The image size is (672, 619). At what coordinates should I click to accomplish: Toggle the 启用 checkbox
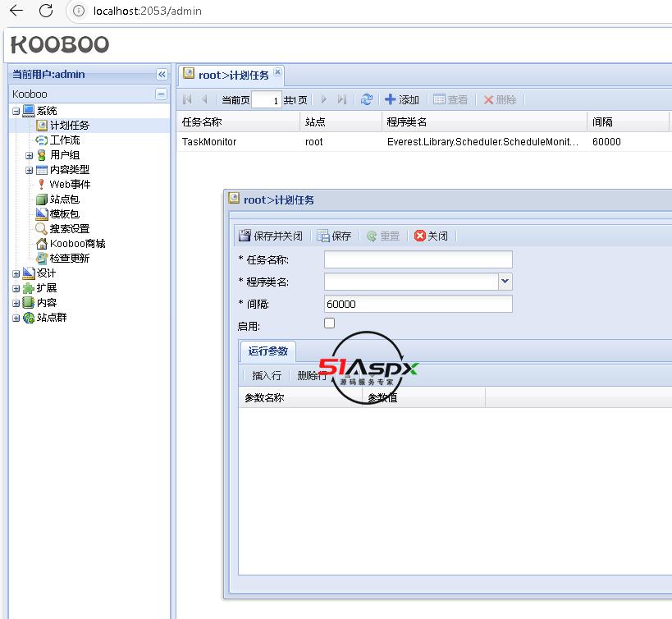pos(329,323)
